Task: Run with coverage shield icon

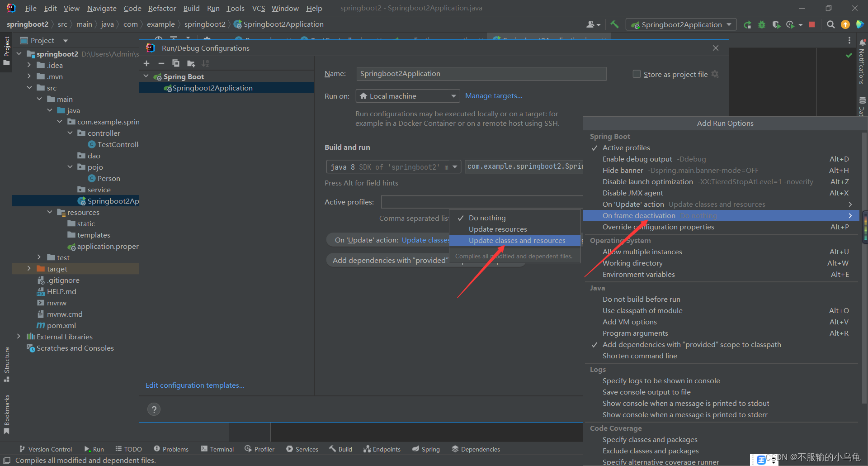Action: (776, 24)
